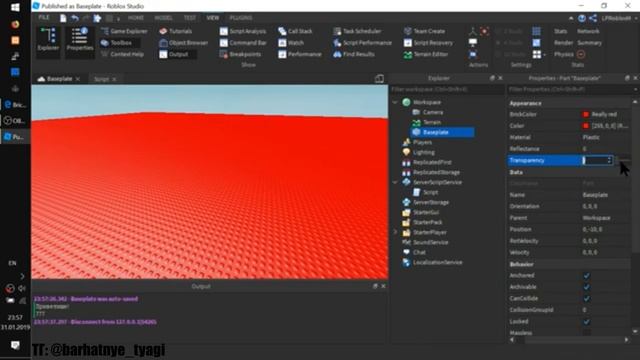The height and width of the screenshot is (360, 640).
Task: Open Script Recovery
Action: tap(428, 43)
